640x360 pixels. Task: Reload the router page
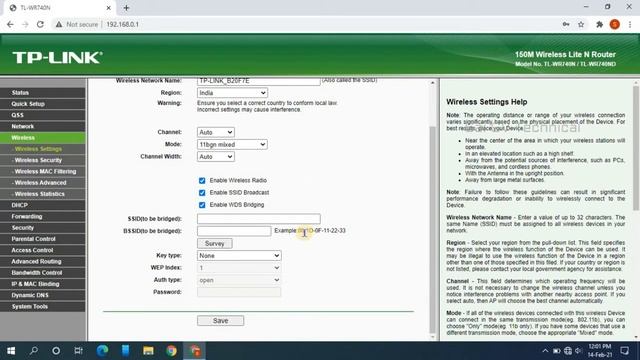(x=40, y=24)
